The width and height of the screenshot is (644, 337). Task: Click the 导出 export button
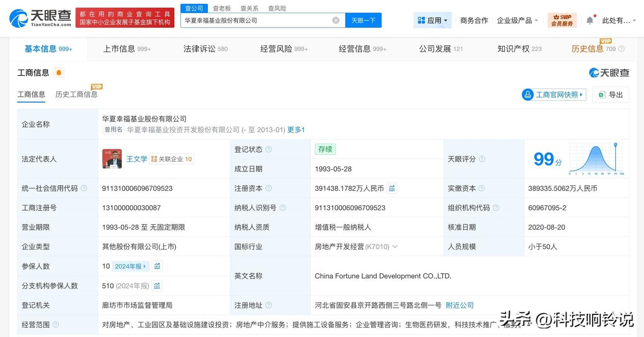(611, 95)
